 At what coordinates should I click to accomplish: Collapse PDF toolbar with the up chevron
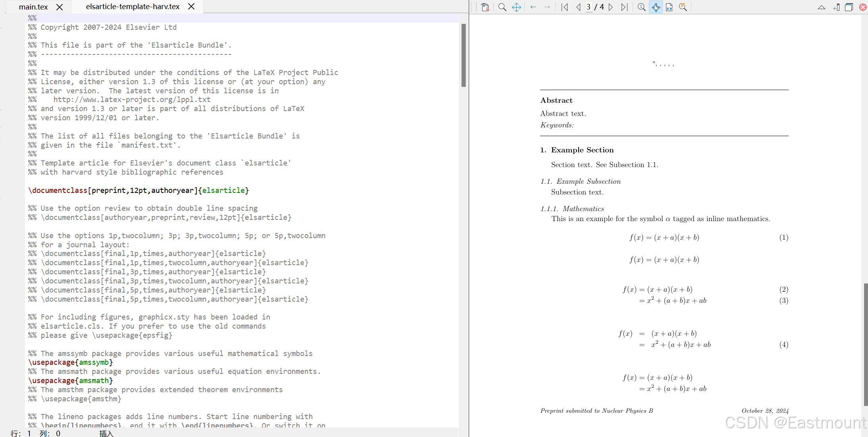click(821, 7)
